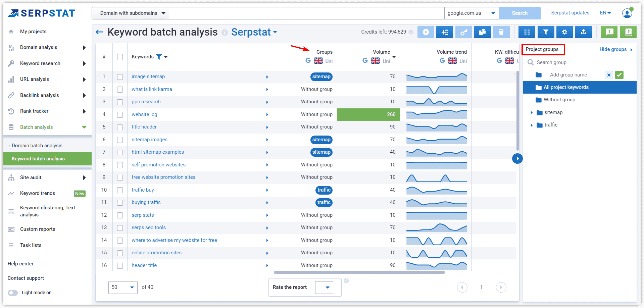Open the toolbar filter funnel button
The image size is (644, 308).
[546, 32]
